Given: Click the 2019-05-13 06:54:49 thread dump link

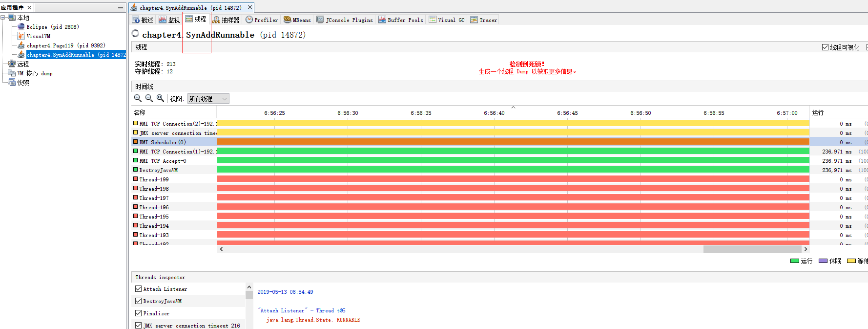Looking at the screenshot, I should [285, 292].
